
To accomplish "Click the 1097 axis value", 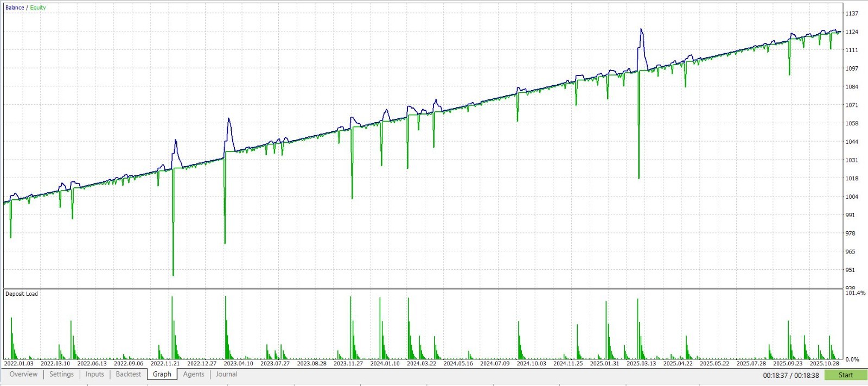I will (852, 68).
